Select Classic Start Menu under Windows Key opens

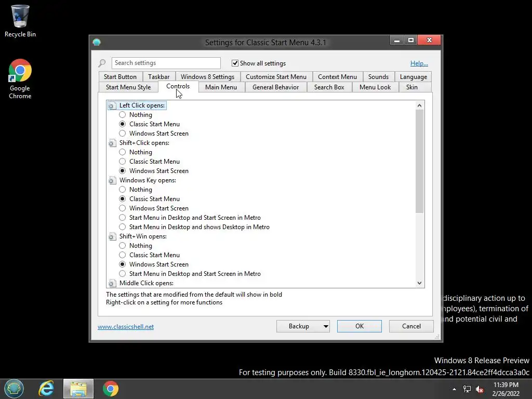123,199
